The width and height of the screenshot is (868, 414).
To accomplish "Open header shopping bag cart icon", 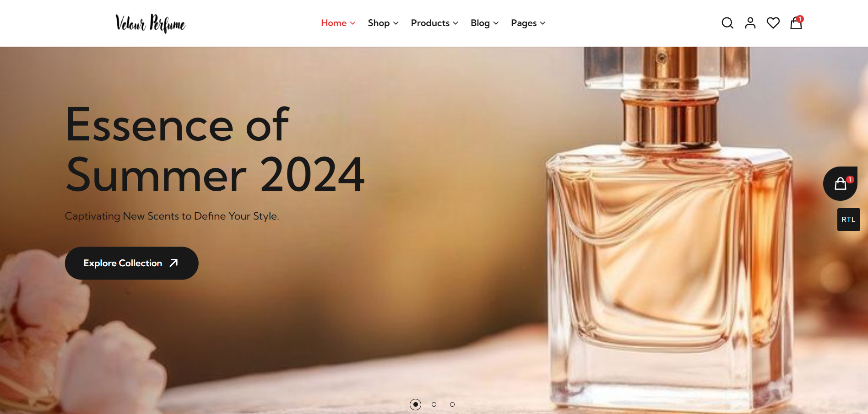I will (796, 23).
